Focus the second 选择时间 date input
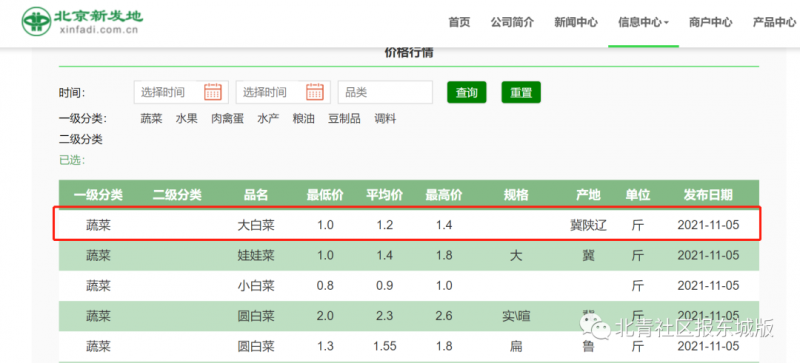The image size is (800, 363). coord(283,92)
